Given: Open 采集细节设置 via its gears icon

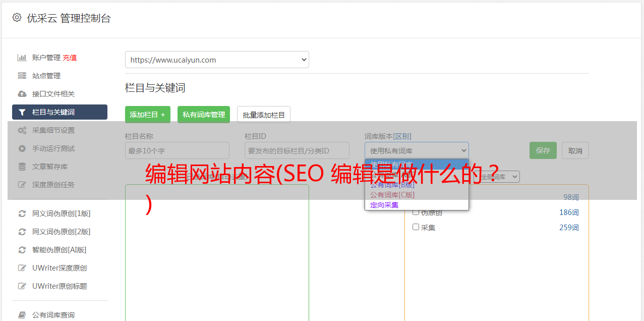Looking at the screenshot, I should pos(22,130).
